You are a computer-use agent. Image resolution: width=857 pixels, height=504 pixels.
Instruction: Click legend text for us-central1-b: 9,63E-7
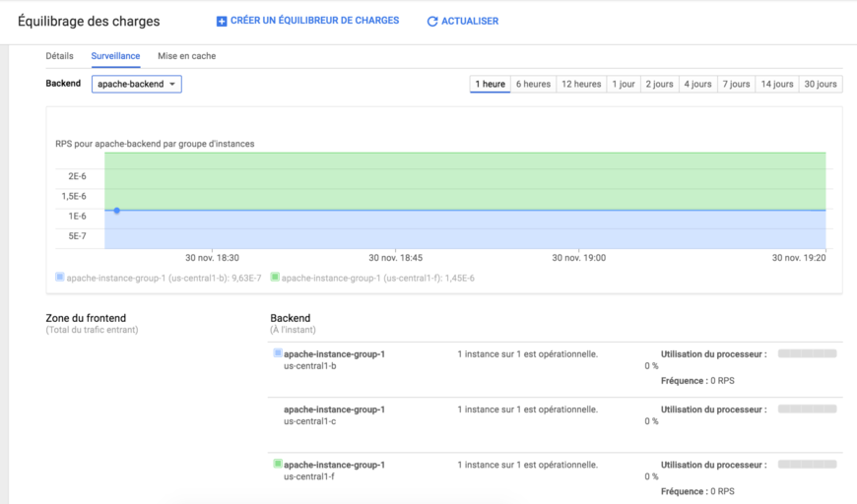[x=164, y=278]
